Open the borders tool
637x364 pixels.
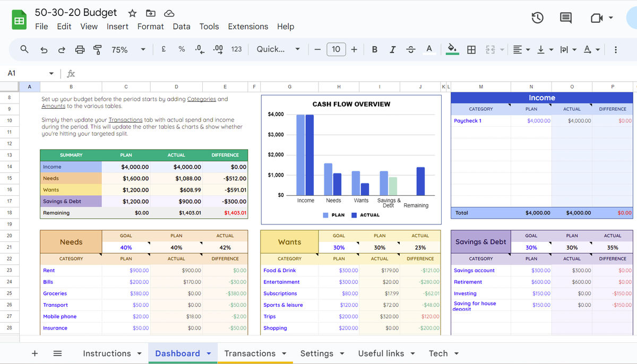[471, 49]
